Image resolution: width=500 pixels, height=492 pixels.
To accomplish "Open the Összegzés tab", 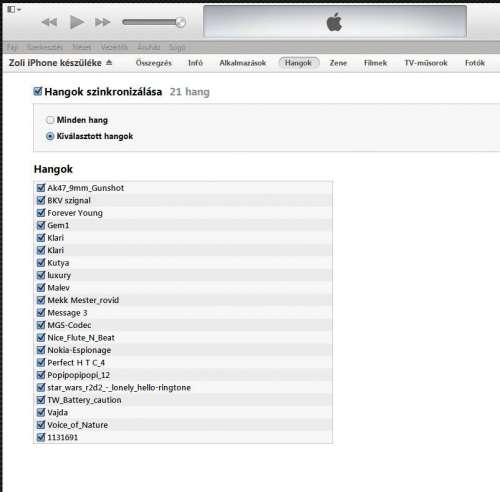I will click(x=154, y=63).
